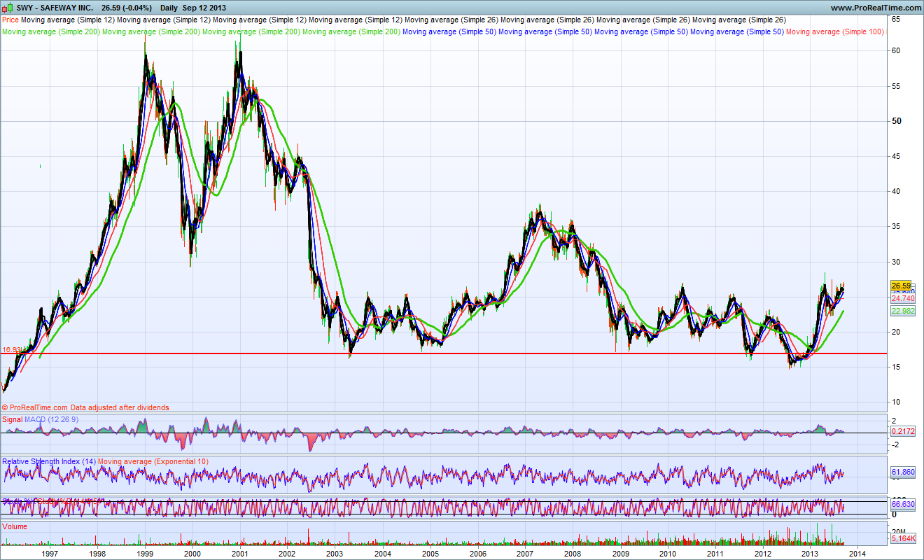The width and height of the screenshot is (924, 560).
Task: Click the Signal label in MACD panel
Action: 13,419
